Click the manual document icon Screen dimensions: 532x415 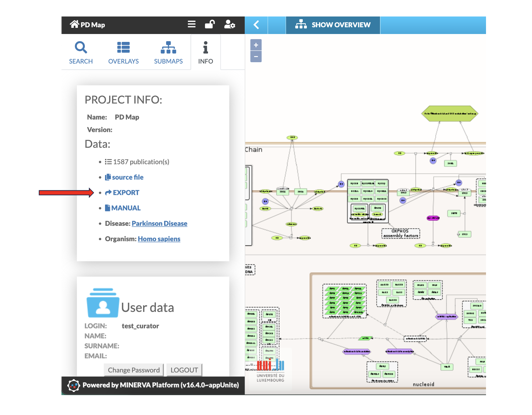[107, 208]
